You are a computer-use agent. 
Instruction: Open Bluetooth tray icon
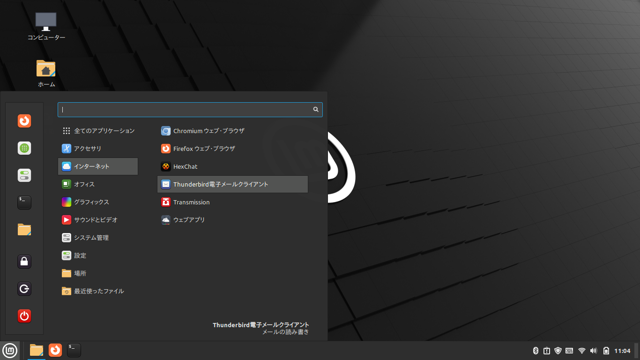pos(536,351)
